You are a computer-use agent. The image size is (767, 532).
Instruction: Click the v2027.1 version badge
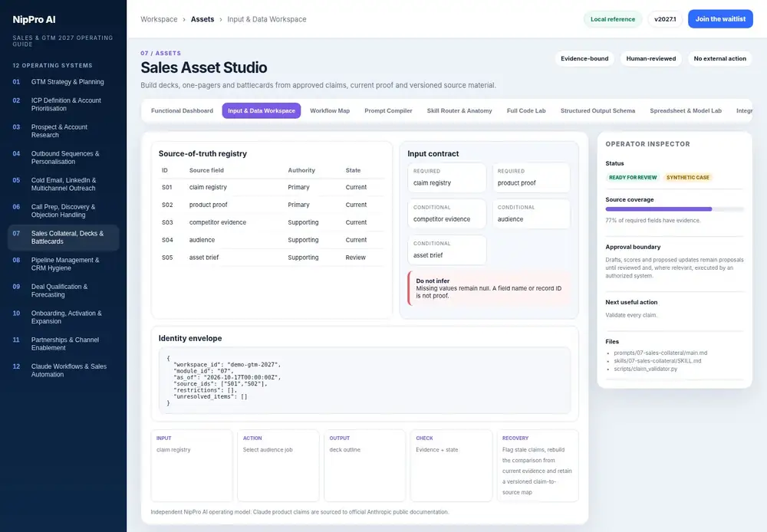coord(665,19)
